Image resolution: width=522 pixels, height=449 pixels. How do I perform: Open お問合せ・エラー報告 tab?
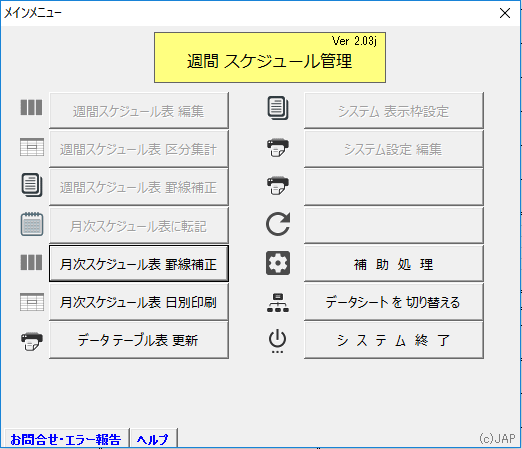(x=66, y=439)
